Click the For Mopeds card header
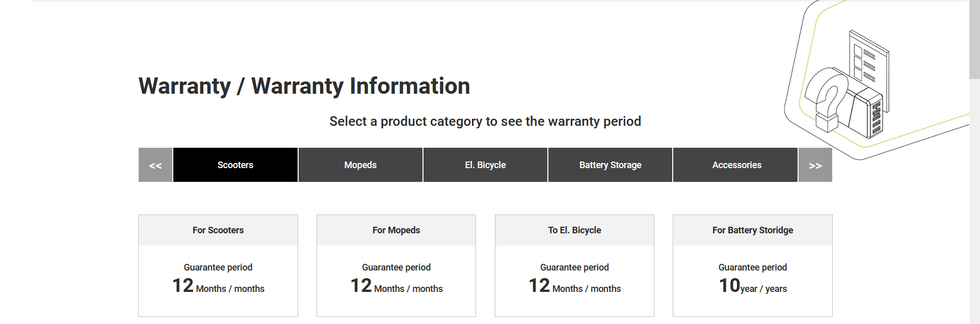 click(x=396, y=230)
